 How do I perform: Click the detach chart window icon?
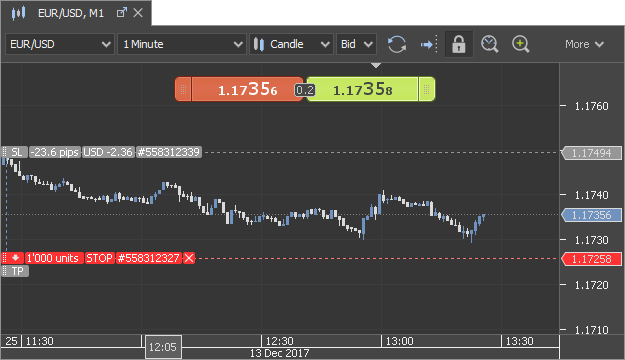122,13
